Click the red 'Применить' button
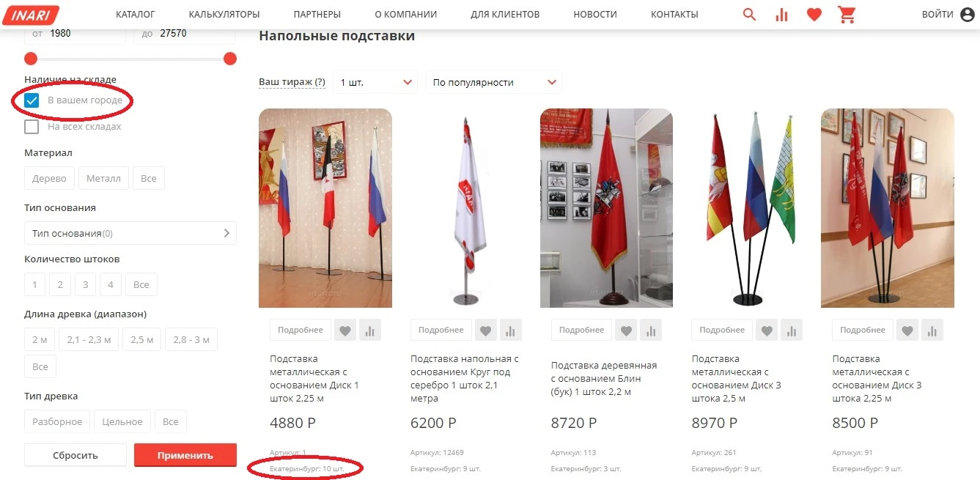This screenshot has height=480, width=980. coord(185,455)
